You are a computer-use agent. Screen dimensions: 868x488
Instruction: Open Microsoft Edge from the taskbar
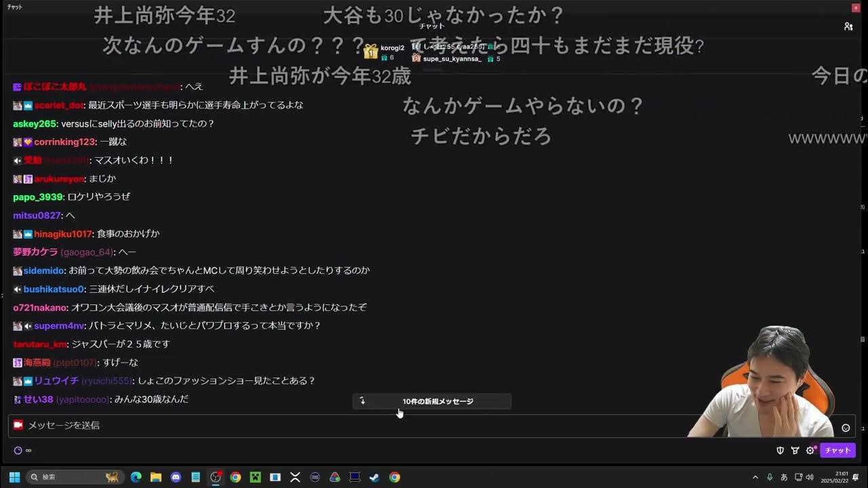pos(136,477)
